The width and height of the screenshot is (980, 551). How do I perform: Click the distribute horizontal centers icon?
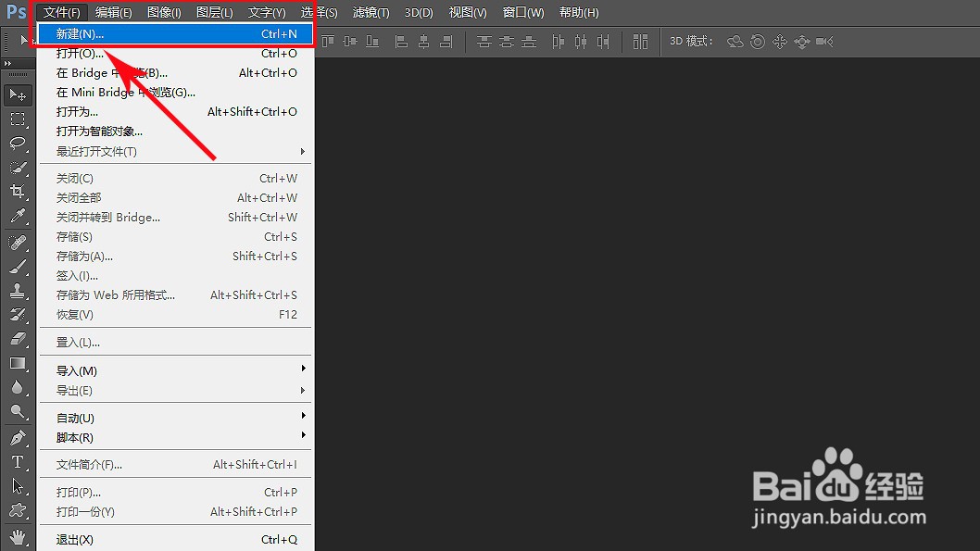coord(581,42)
